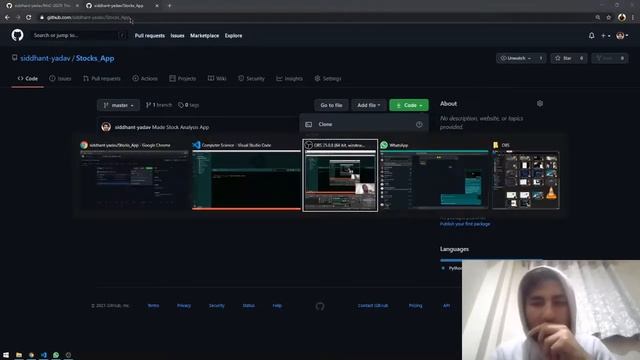The width and height of the screenshot is (640, 360).
Task: Open Pull requests in the top navigation
Action: click(x=150, y=36)
